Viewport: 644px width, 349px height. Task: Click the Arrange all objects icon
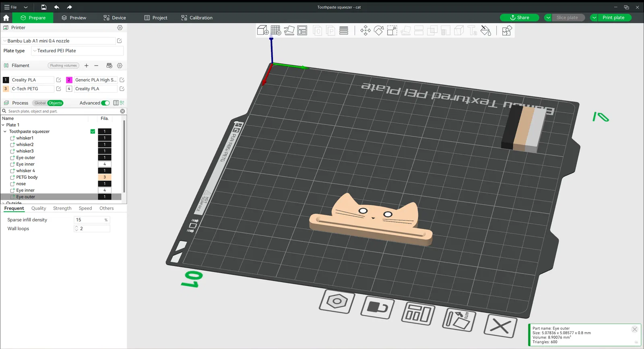tap(302, 31)
